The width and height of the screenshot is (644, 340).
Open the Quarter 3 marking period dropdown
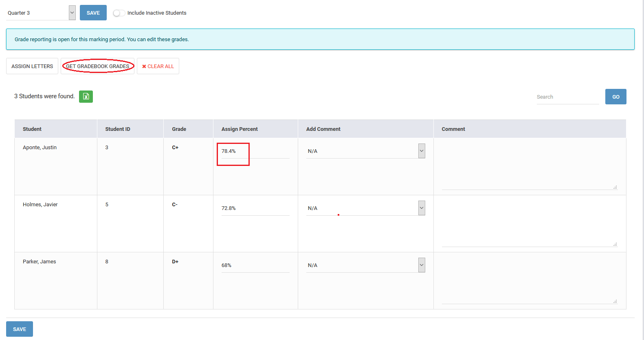coord(41,13)
